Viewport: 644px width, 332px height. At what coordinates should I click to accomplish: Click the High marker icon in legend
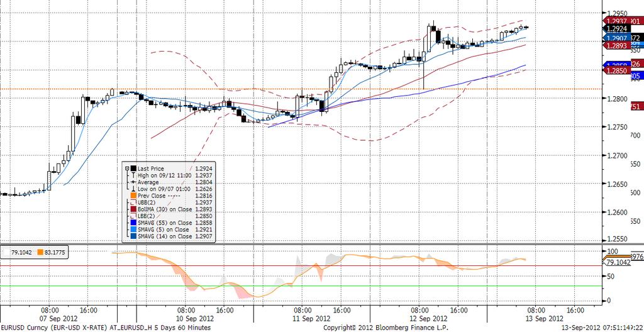(x=133, y=175)
